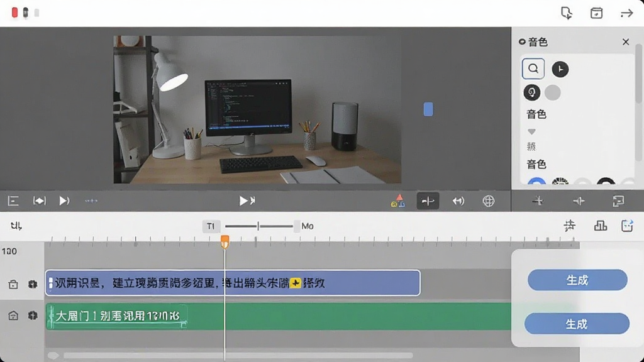Click the 生成 button beside the subtitle track
This screenshot has height=362, width=644.
(x=577, y=280)
